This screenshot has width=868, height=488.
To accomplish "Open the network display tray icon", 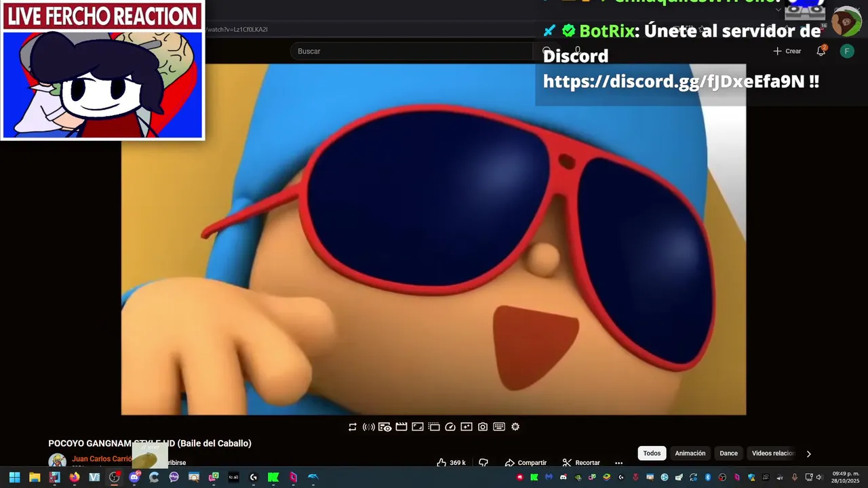I will (809, 477).
